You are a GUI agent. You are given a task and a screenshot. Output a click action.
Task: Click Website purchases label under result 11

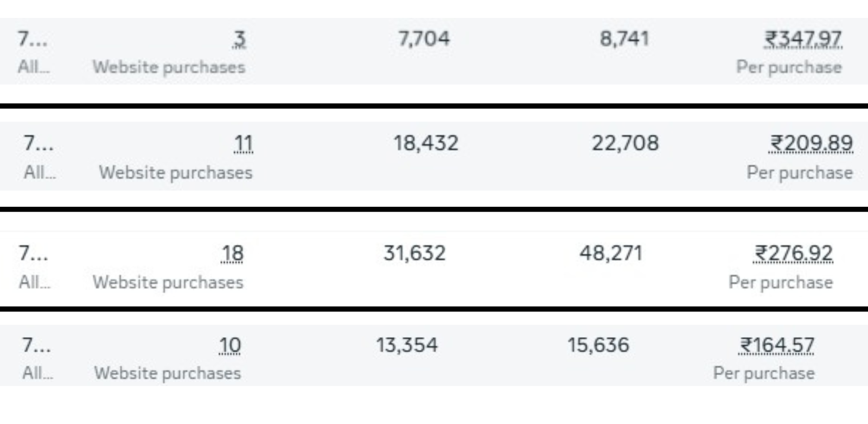pos(175,173)
